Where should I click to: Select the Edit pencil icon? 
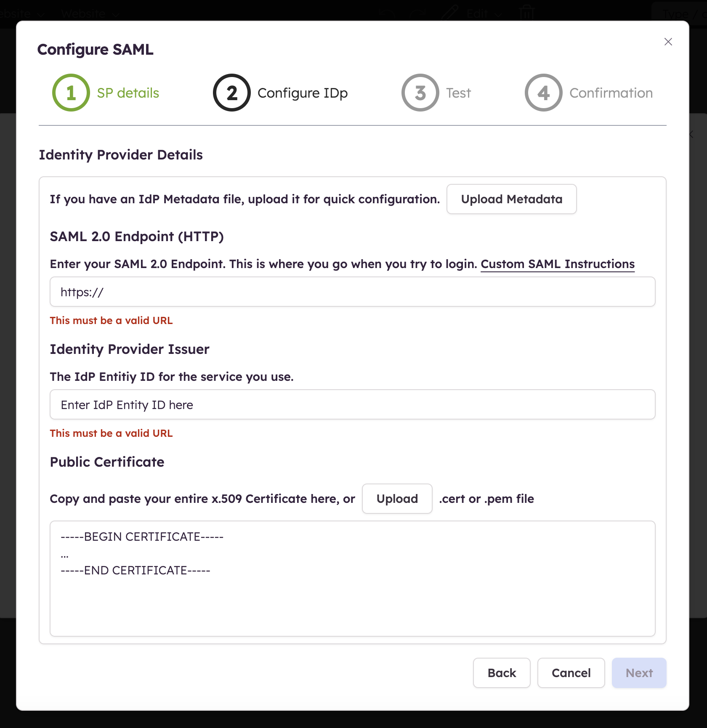click(x=449, y=12)
